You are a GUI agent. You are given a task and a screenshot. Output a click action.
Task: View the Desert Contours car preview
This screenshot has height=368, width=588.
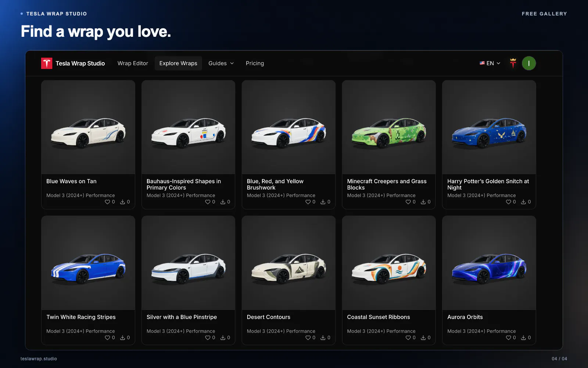pyautogui.click(x=288, y=263)
